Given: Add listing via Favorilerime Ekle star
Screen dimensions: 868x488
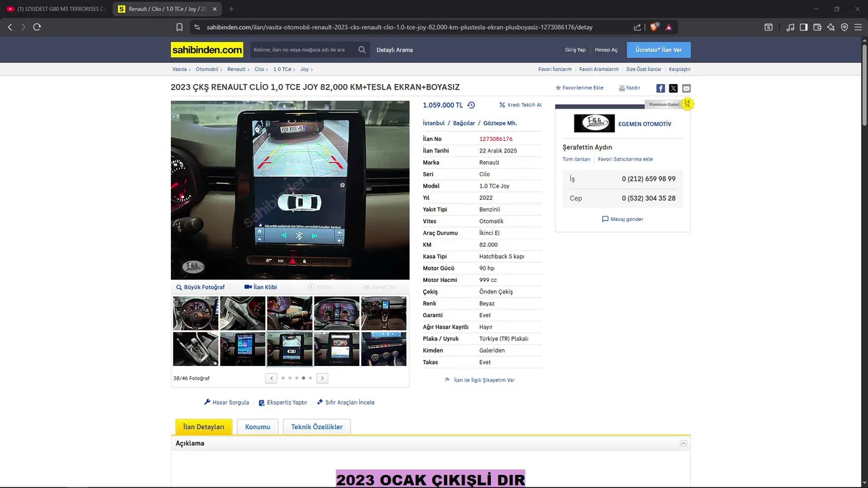Looking at the screenshot, I should pyautogui.click(x=579, y=88).
